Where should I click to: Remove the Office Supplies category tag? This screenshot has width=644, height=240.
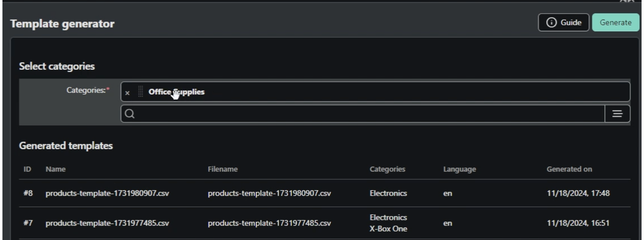pos(127,93)
